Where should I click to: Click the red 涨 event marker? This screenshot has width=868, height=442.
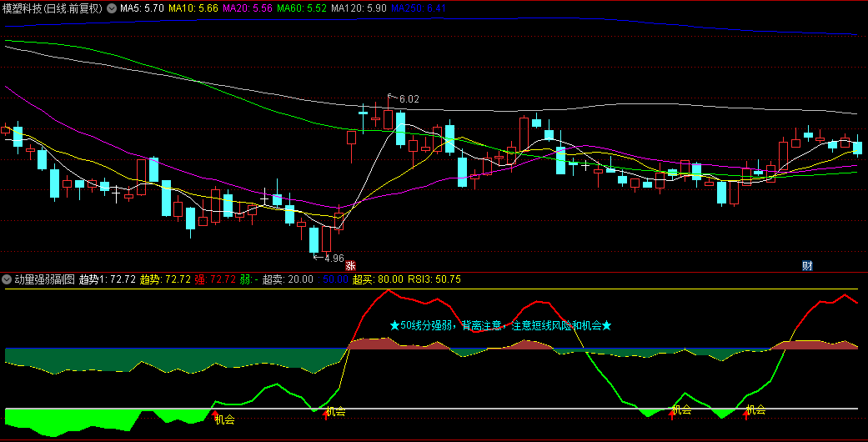click(350, 266)
